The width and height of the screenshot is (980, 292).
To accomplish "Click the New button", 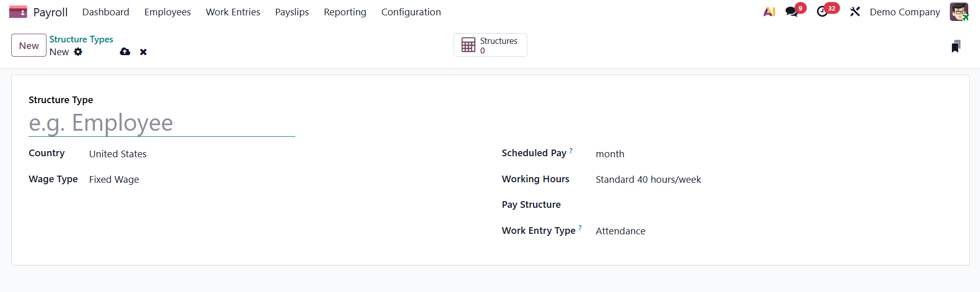I will click(x=29, y=45).
